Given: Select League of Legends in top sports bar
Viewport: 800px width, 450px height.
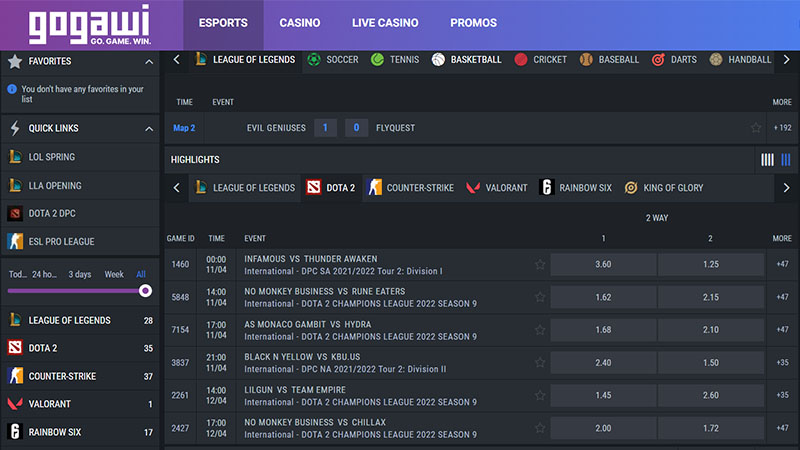Looking at the screenshot, I should pyautogui.click(x=245, y=60).
